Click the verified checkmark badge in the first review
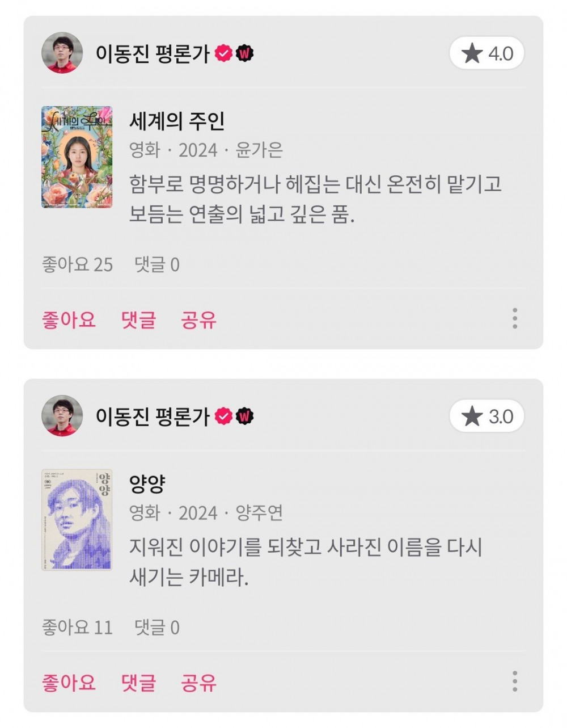The image size is (567, 728). point(225,53)
